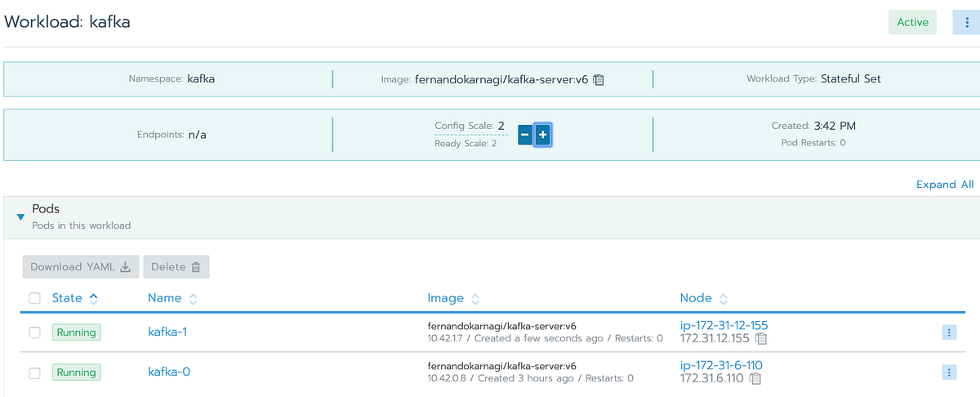Screen dimensions: 980x397
Task: Open the workload actions menu at top right
Action: pos(966,22)
